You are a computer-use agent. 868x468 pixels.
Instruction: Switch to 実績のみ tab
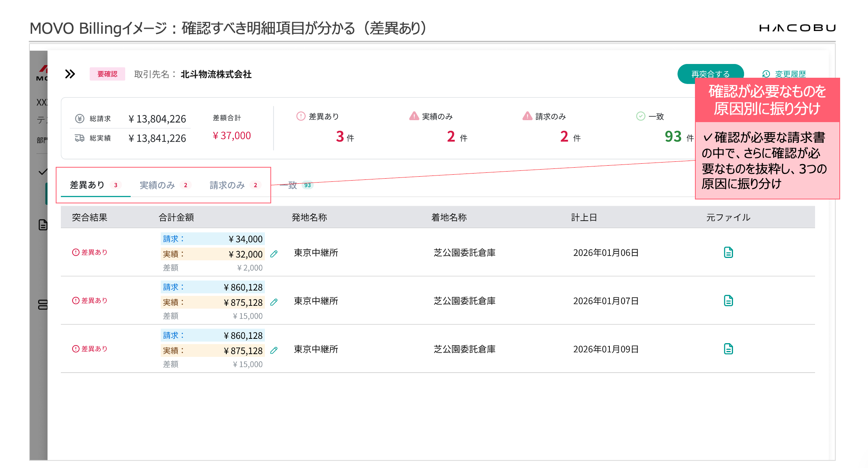click(165, 185)
